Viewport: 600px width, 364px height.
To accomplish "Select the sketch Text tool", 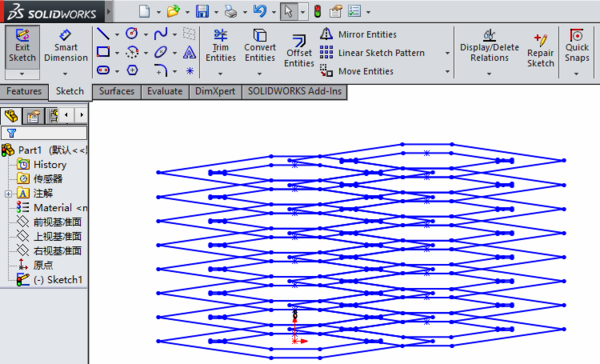I will point(189,52).
